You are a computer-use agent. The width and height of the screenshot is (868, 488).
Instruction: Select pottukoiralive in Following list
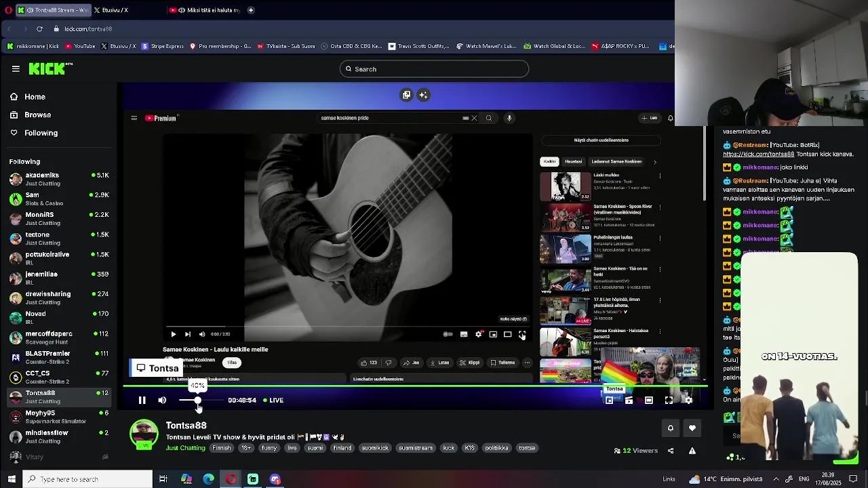pyautogui.click(x=60, y=258)
